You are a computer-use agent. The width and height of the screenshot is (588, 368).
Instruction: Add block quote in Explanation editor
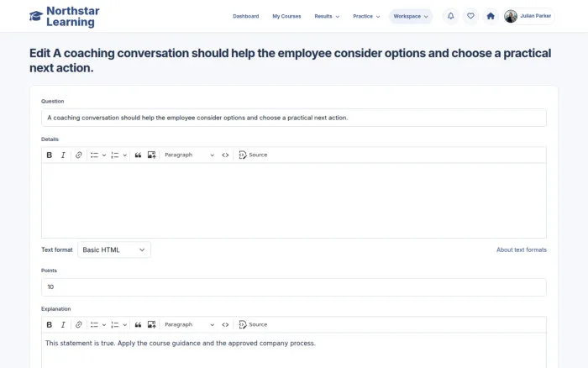138,325
